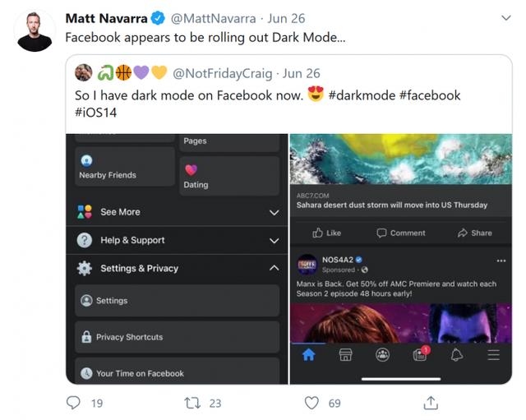Viewport: 526px width, 420px height.
Task: Open the NOS4A2 post three-dot menu
Action: pyautogui.click(x=501, y=261)
